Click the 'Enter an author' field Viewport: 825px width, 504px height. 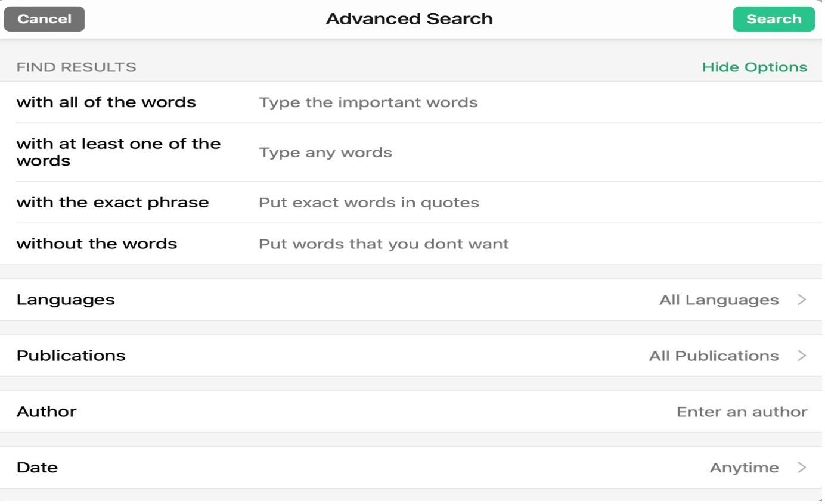[742, 412]
